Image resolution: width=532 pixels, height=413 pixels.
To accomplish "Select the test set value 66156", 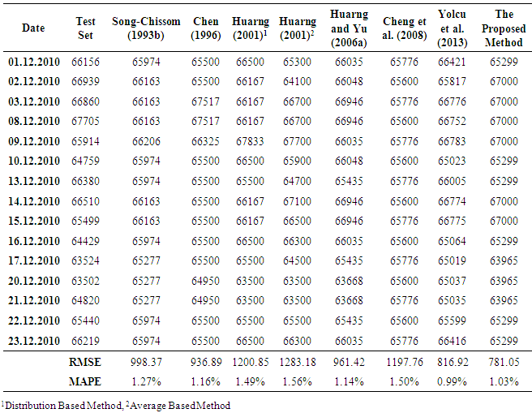I will point(84,62).
